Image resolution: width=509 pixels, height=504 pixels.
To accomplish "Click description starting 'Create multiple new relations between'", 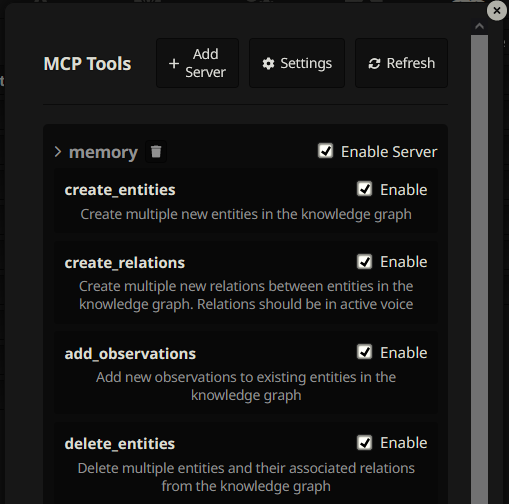I will [x=246, y=295].
